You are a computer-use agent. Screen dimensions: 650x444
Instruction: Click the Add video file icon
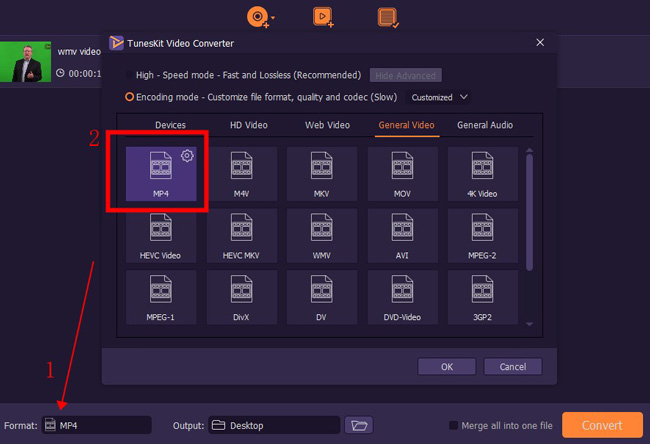click(x=323, y=17)
